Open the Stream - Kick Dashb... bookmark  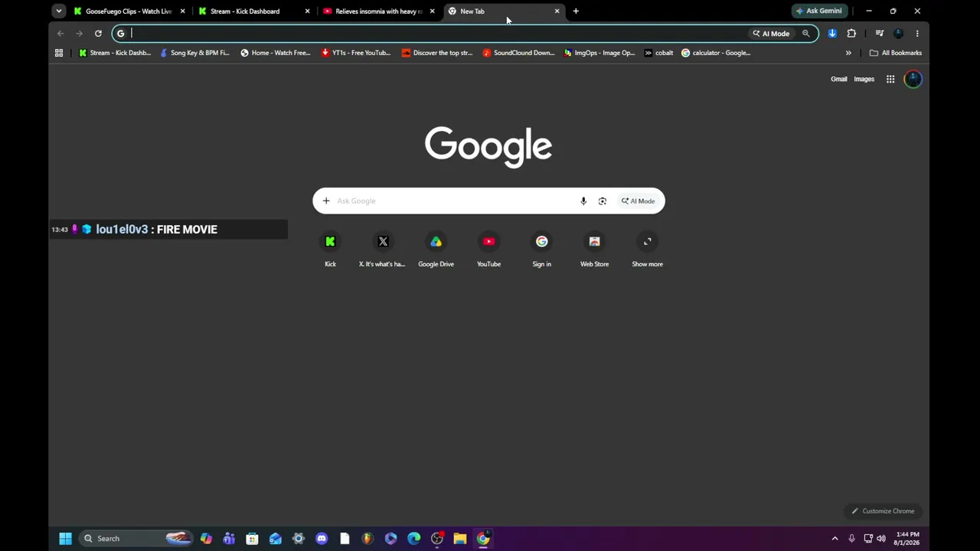(x=115, y=53)
